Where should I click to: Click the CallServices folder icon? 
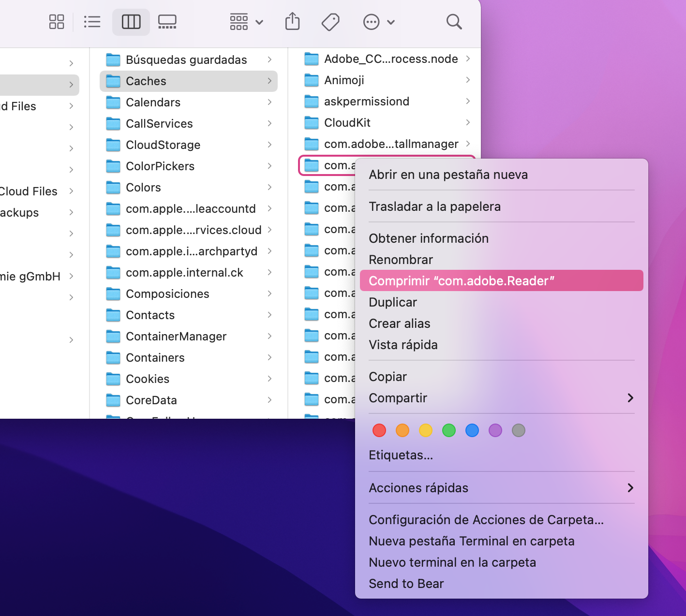[x=113, y=124]
